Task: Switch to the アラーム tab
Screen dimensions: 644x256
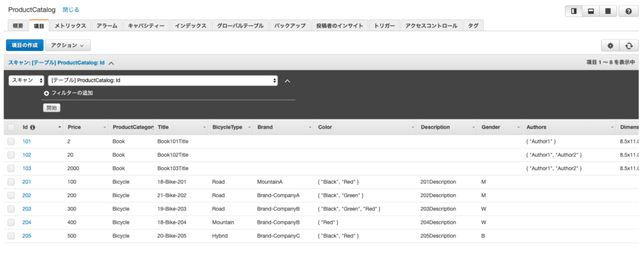Action: point(107,25)
